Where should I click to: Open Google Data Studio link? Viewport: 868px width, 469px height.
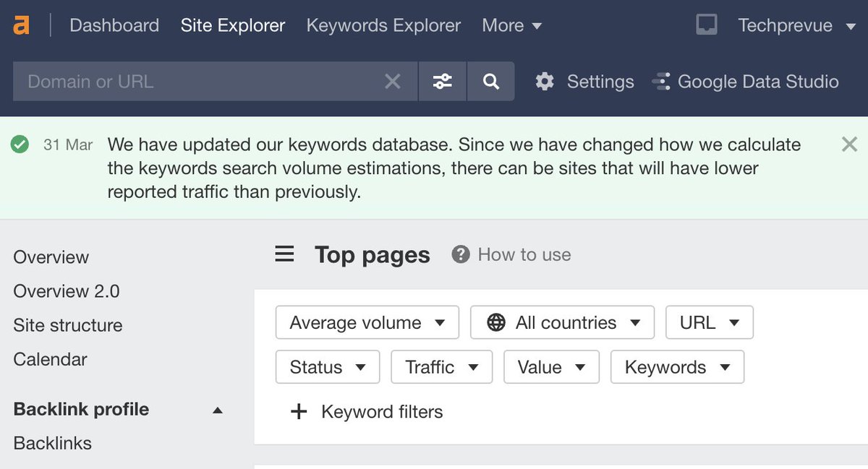758,82
